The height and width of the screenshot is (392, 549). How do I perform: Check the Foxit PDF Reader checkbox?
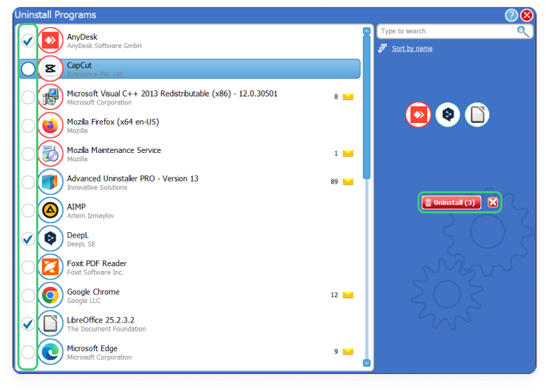pos(28,267)
